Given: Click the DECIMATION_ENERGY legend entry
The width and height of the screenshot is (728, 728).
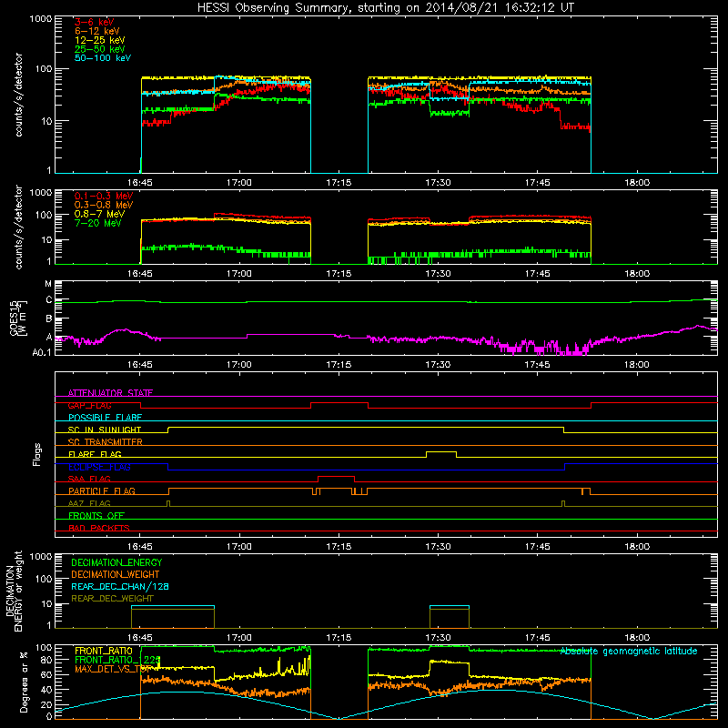Looking at the screenshot, I should coord(116,562).
